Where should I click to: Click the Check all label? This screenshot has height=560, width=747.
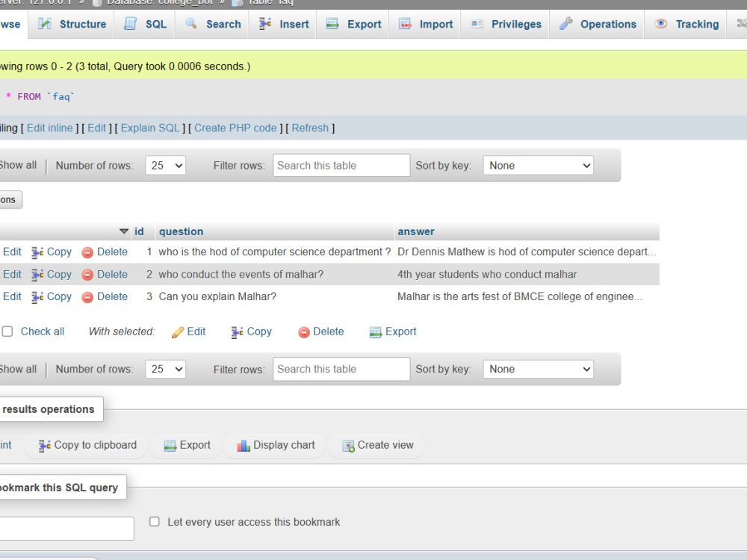click(x=43, y=332)
